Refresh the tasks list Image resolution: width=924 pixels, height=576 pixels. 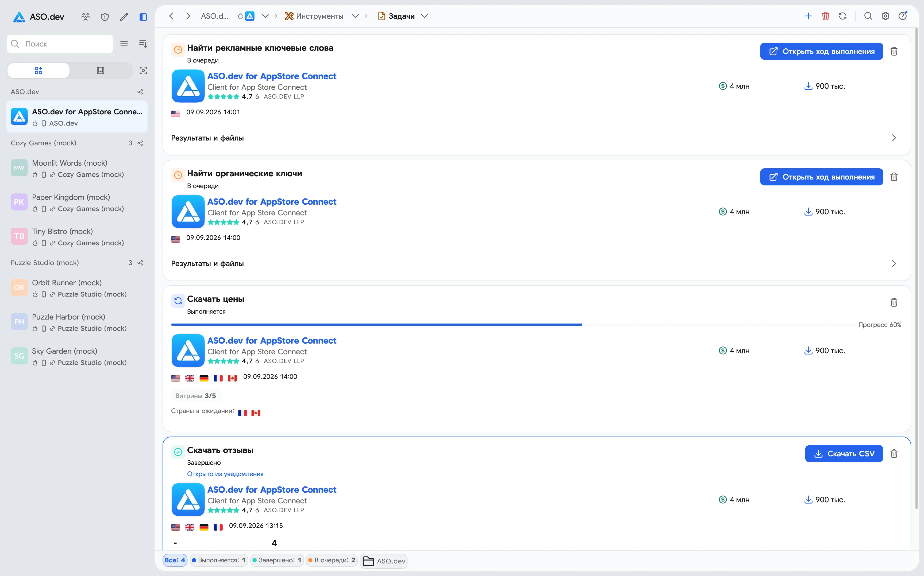[843, 16]
